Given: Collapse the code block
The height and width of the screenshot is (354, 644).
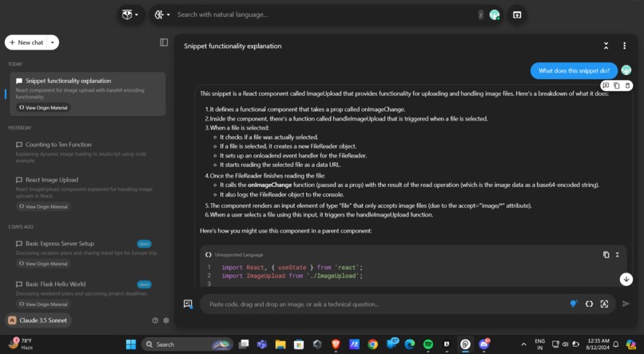Looking at the screenshot, I should pyautogui.click(x=618, y=255).
